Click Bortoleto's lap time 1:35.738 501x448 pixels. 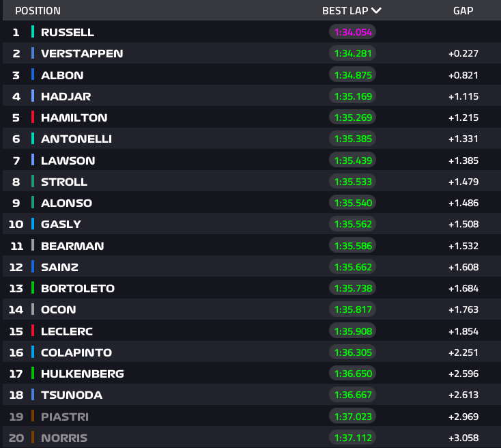352,288
